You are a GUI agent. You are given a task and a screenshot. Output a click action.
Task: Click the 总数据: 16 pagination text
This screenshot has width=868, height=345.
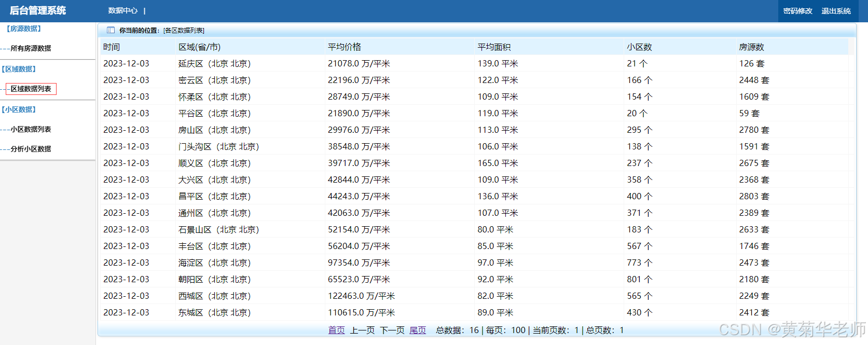click(457, 330)
